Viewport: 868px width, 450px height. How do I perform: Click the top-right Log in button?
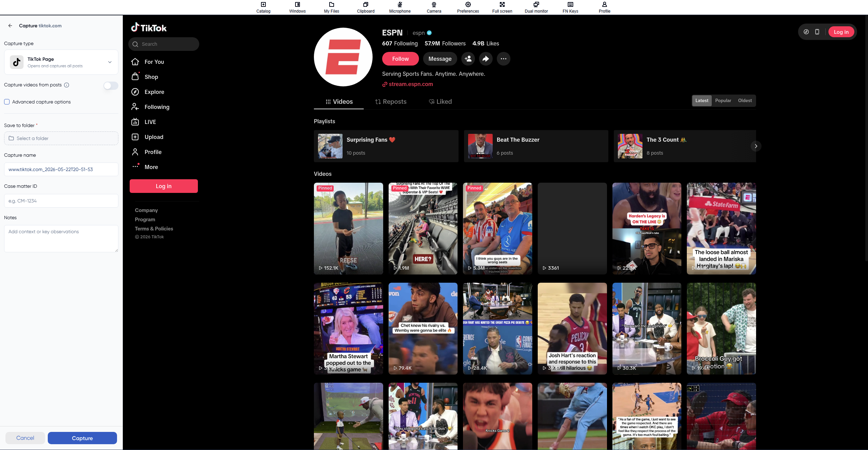841,32
